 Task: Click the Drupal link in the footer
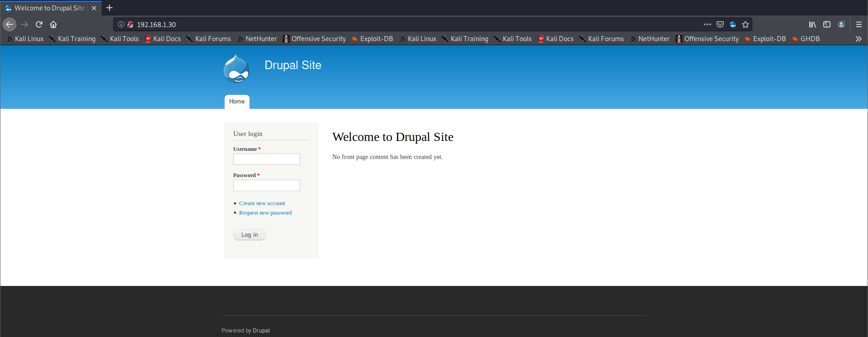pos(261,331)
